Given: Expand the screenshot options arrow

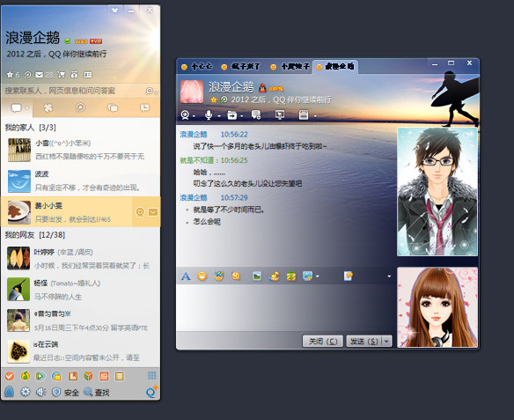Looking at the screenshot, I should point(318,276).
